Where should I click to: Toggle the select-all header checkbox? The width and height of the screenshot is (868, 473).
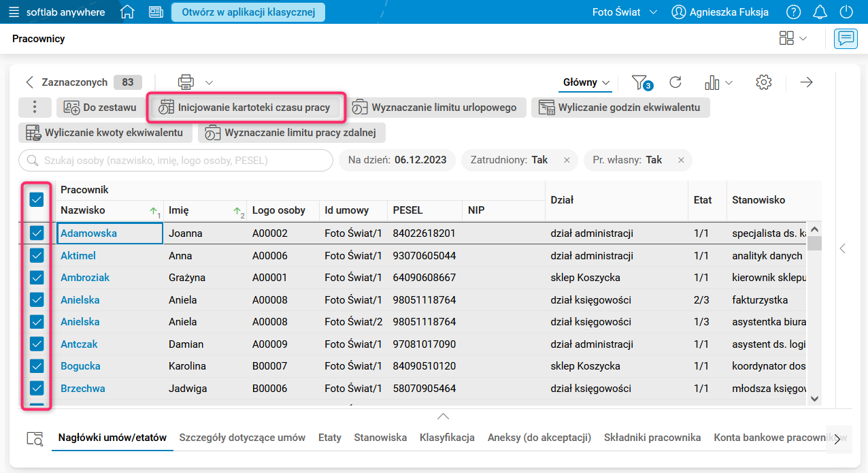click(x=37, y=199)
